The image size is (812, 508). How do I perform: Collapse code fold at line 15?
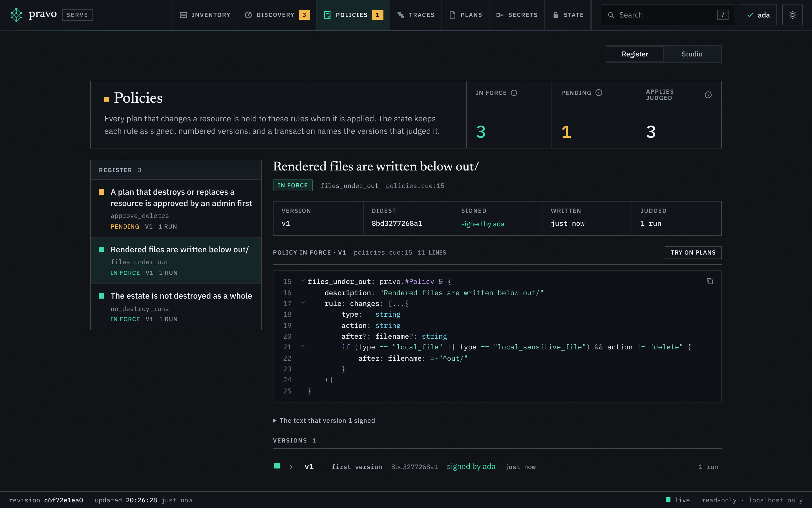coord(302,281)
